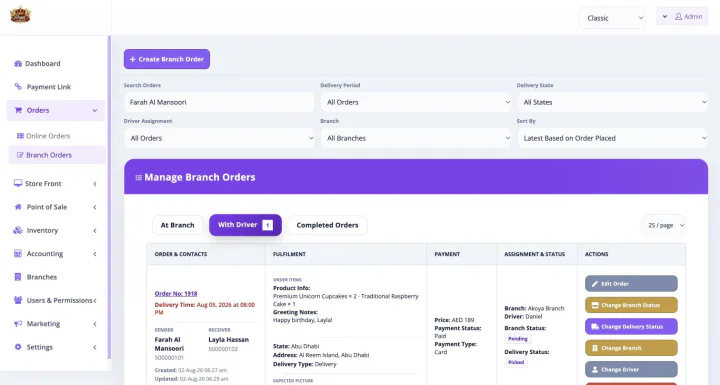Click the icon on Change Branch Status
720x385 pixels.
[595, 305]
